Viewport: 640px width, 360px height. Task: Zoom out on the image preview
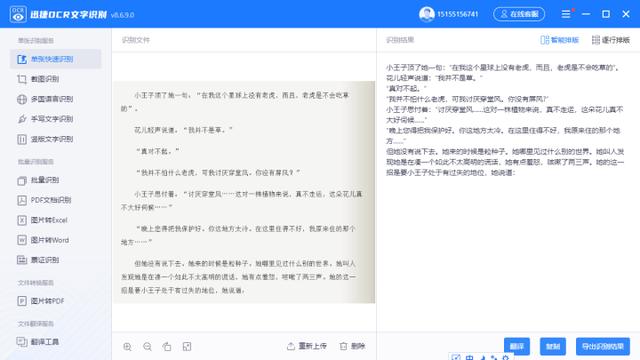[x=147, y=347]
